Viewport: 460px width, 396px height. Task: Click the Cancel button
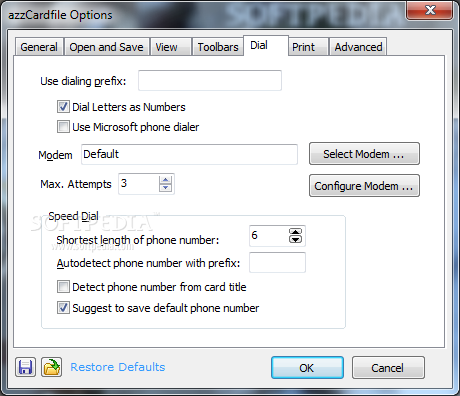point(388,368)
